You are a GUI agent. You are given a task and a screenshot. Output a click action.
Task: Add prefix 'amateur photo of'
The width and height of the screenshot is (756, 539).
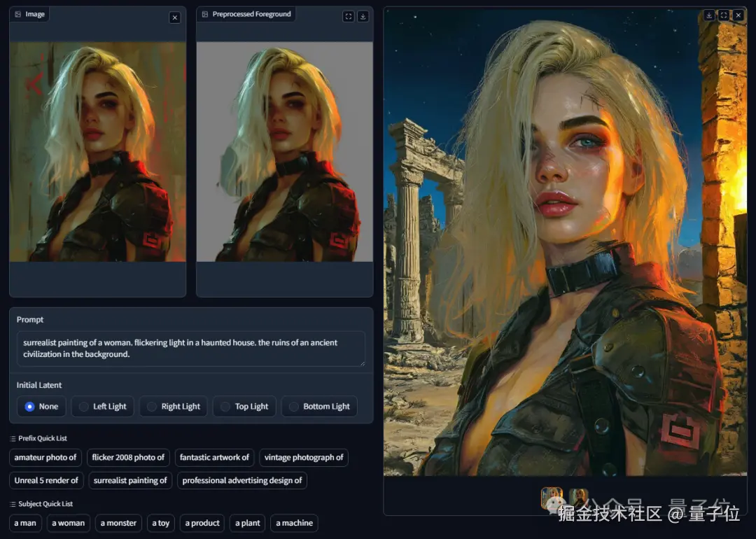[45, 458]
